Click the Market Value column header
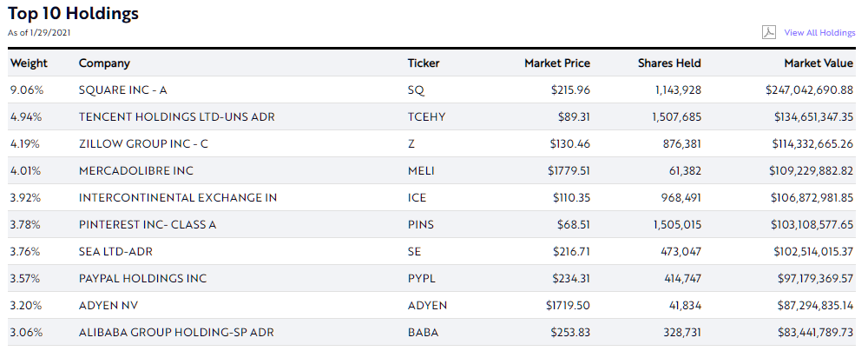Screen dimensions: 868x351 click(819, 63)
